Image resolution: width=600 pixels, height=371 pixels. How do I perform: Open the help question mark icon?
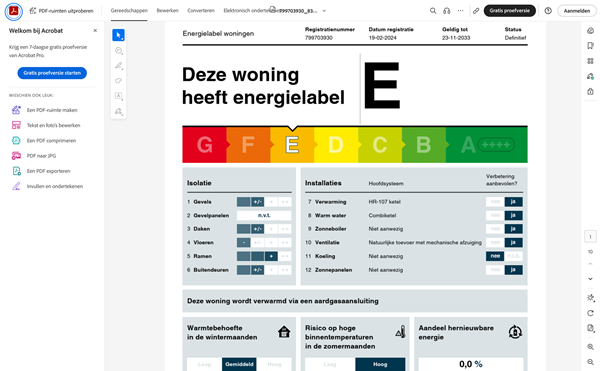[x=548, y=11]
